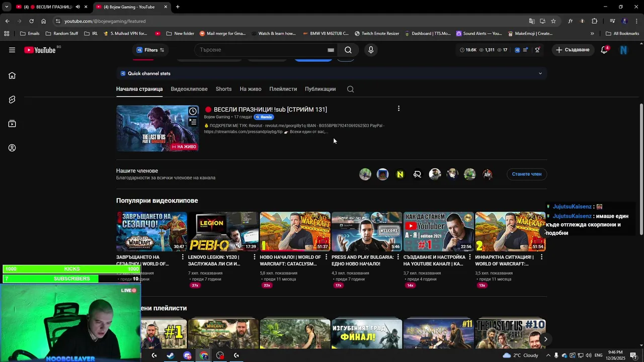Open the list icon in the stats bar

click(526, 50)
